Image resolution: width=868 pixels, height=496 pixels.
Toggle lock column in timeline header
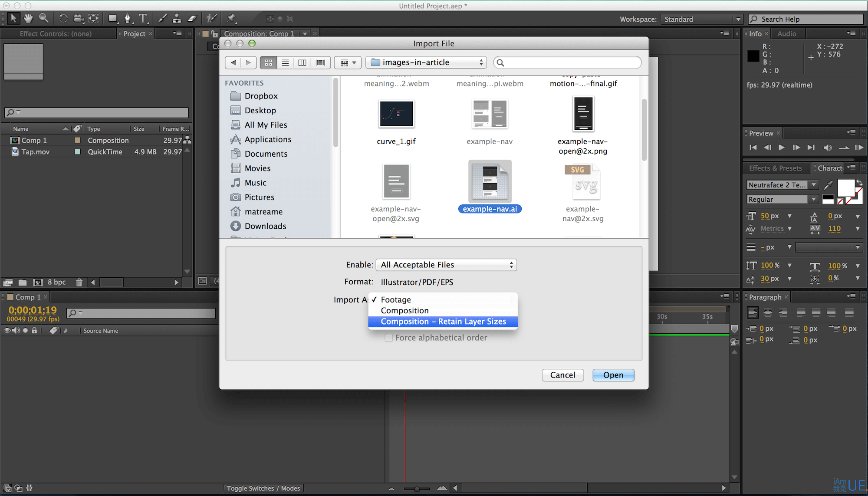coord(34,330)
